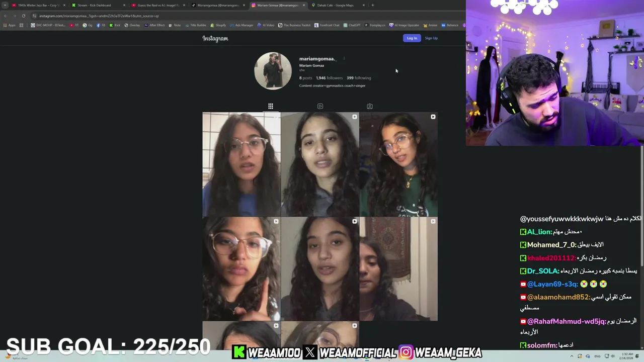View the 399 following list

(359, 78)
